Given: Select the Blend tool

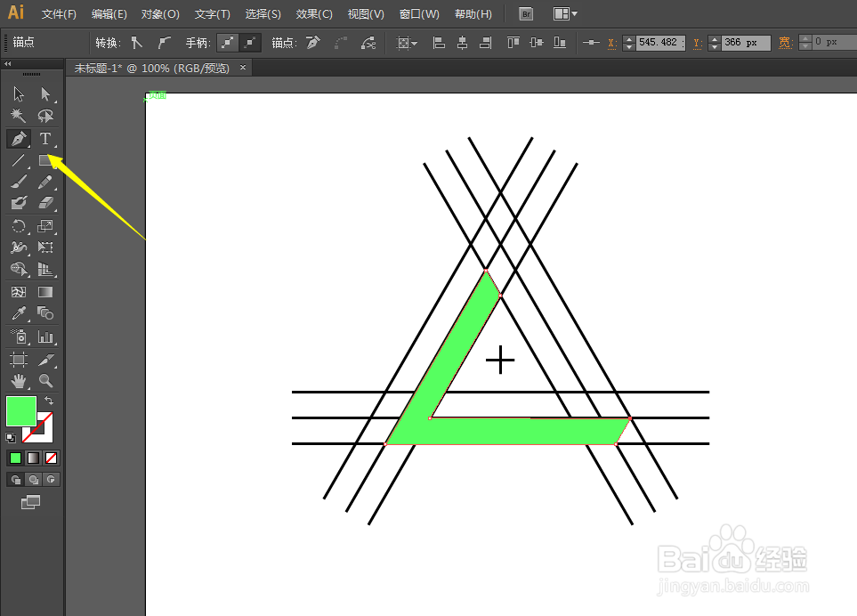Looking at the screenshot, I should point(45,313).
